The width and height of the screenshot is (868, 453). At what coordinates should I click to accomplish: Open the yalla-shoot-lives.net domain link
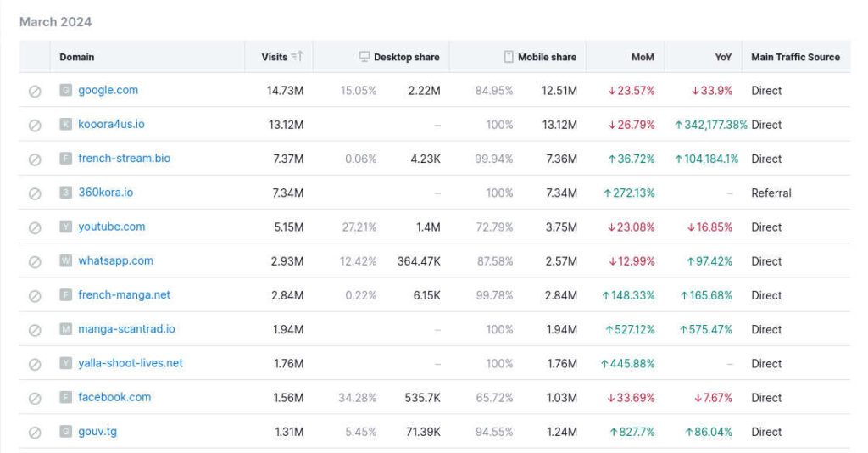tap(130, 363)
